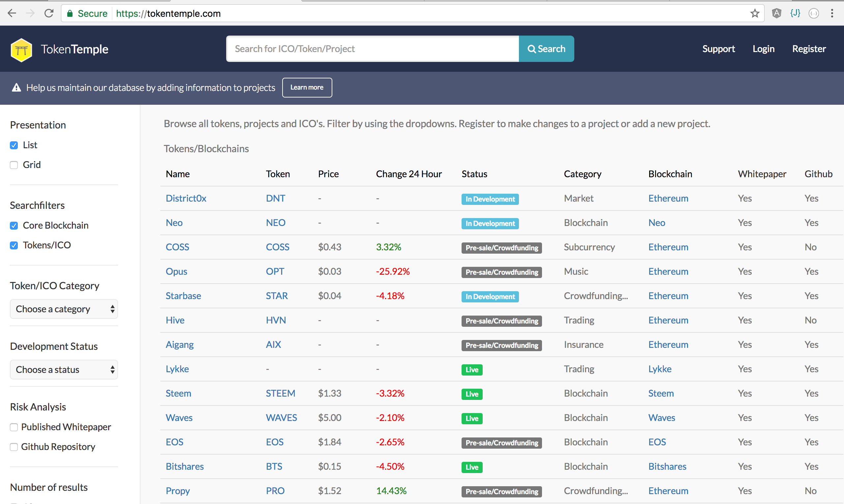Click the BTS token link

(x=274, y=467)
